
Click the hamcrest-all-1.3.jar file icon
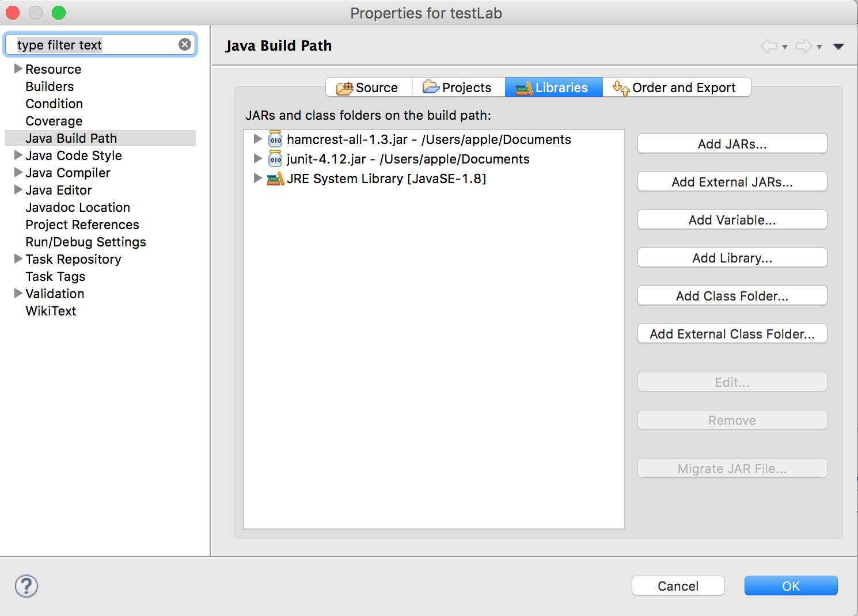coord(275,139)
